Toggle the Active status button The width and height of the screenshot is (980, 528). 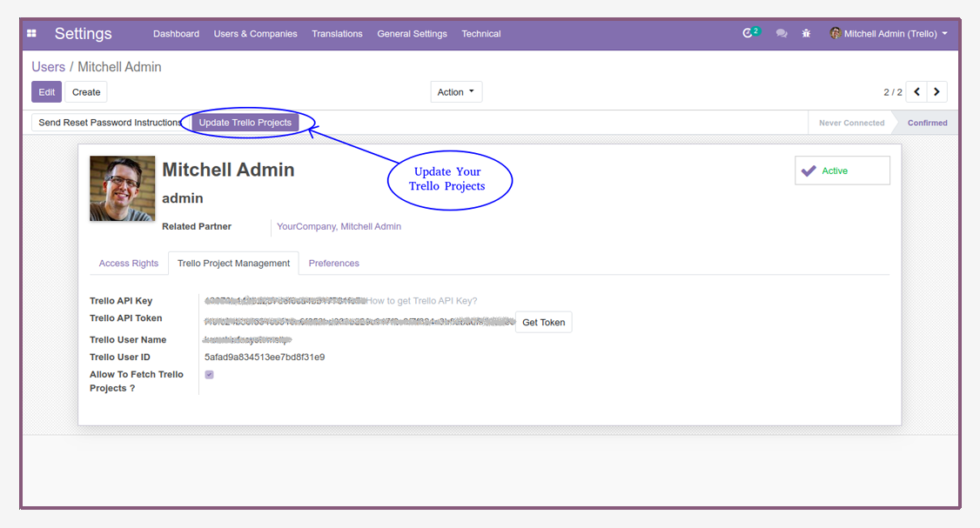pyautogui.click(x=842, y=170)
